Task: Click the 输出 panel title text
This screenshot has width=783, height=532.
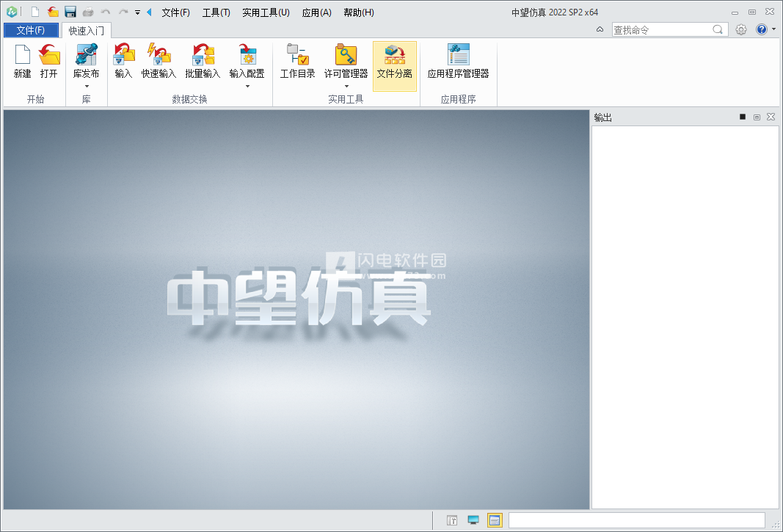Action: (602, 117)
